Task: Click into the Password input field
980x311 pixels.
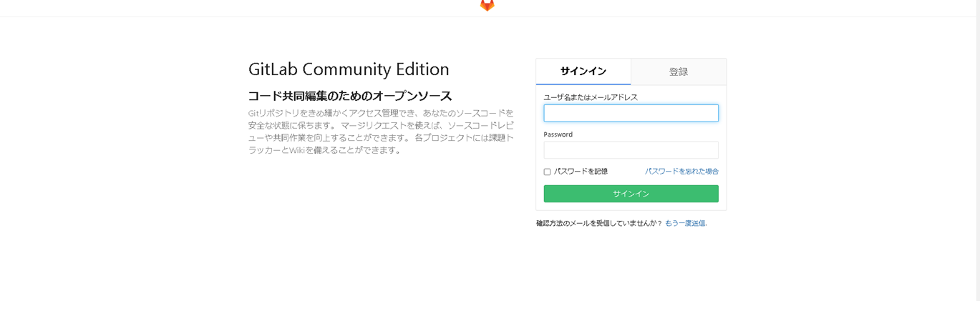Action: 630,150
